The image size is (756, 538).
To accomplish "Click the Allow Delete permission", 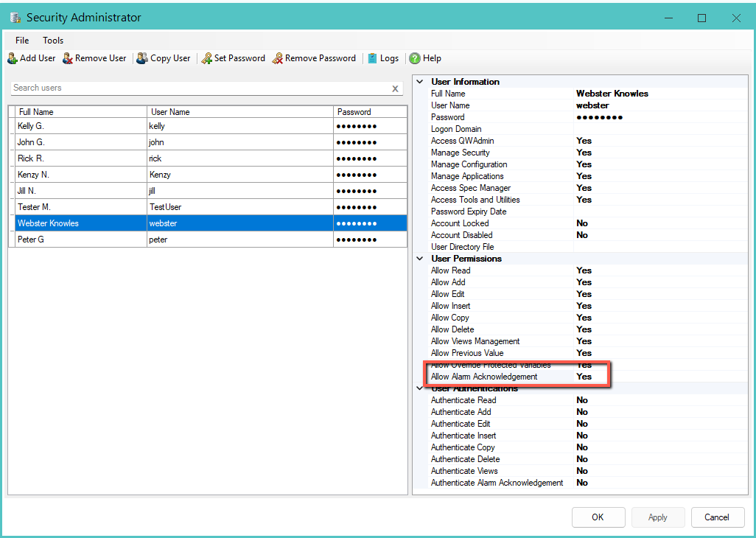I will click(587, 329).
